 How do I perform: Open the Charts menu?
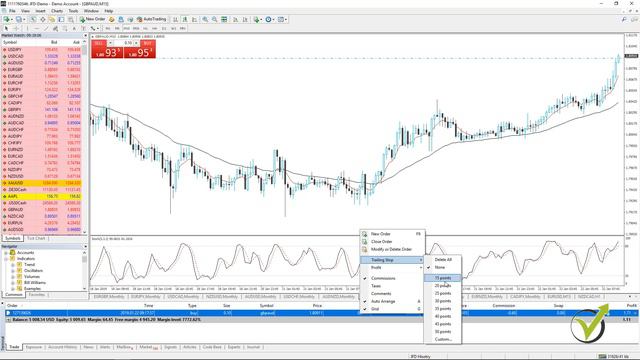click(57, 11)
